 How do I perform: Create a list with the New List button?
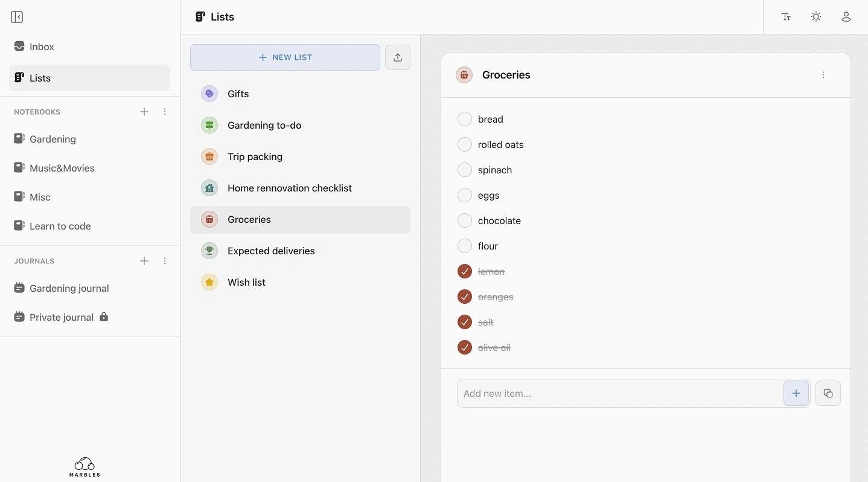[x=284, y=57]
